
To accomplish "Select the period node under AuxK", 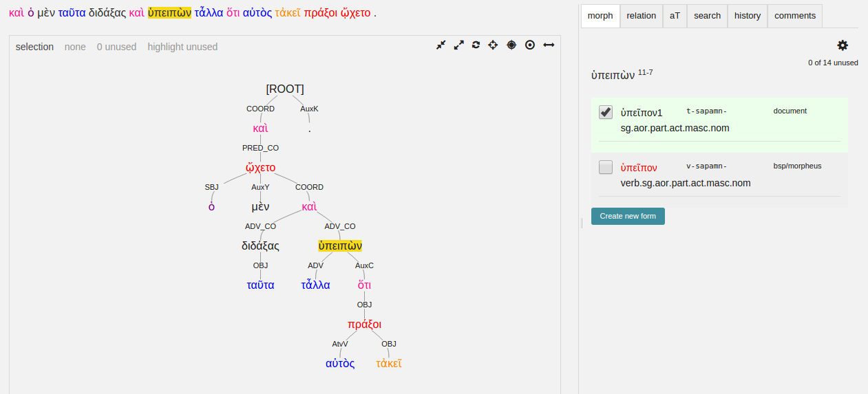I will tap(309, 129).
